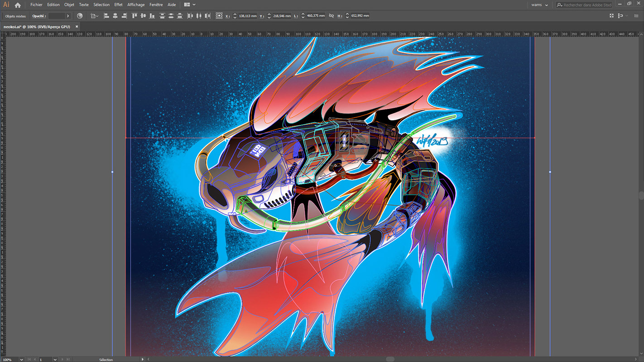Screen dimensions: 644x362
Task: Go to the previous artboard
Action: pos(34,360)
